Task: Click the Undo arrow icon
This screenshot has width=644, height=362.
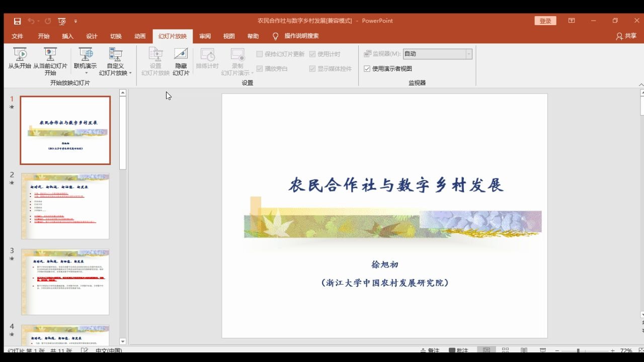Action: point(31,21)
